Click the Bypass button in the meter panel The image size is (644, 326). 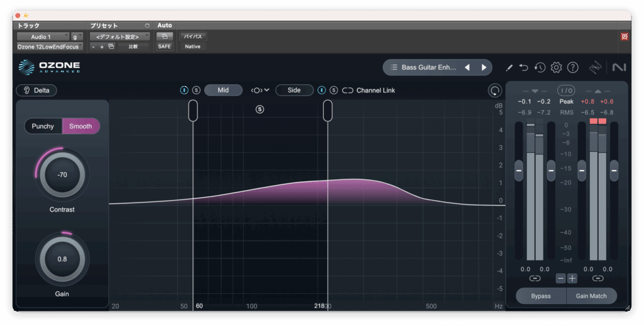click(x=540, y=296)
